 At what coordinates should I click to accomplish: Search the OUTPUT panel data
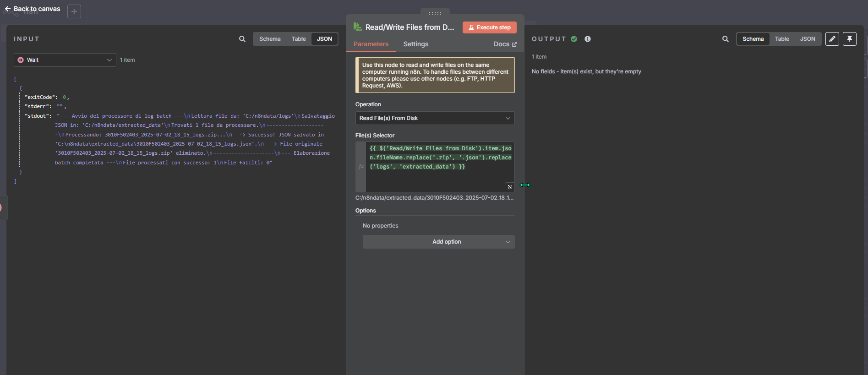click(726, 39)
